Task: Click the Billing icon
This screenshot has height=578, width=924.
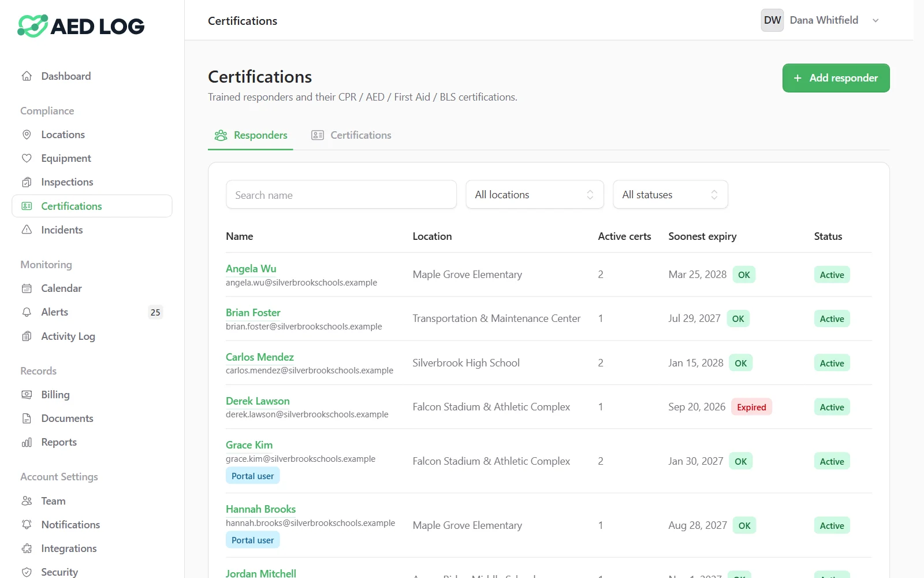Action: [27, 395]
